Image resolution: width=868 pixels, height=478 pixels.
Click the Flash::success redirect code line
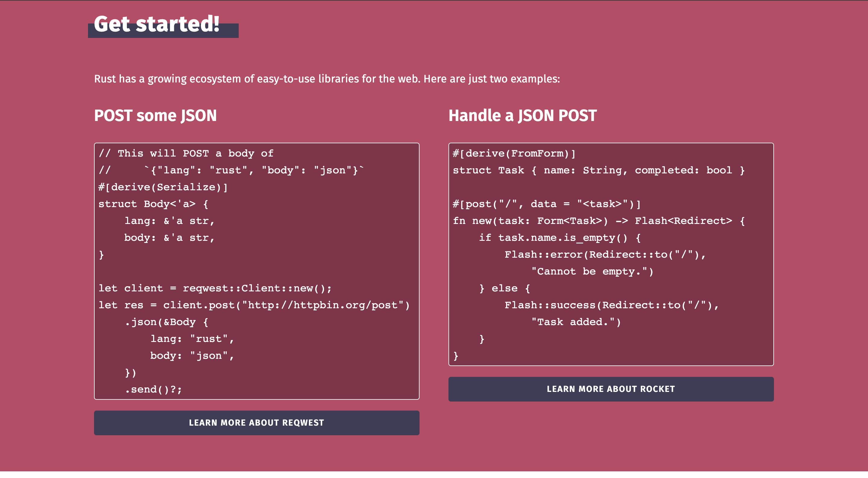pyautogui.click(x=612, y=305)
